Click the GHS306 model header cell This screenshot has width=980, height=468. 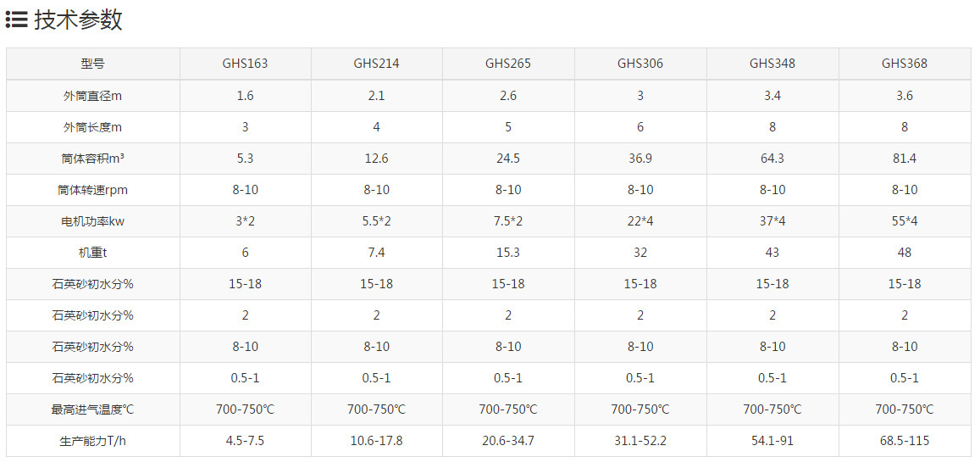[x=639, y=64]
